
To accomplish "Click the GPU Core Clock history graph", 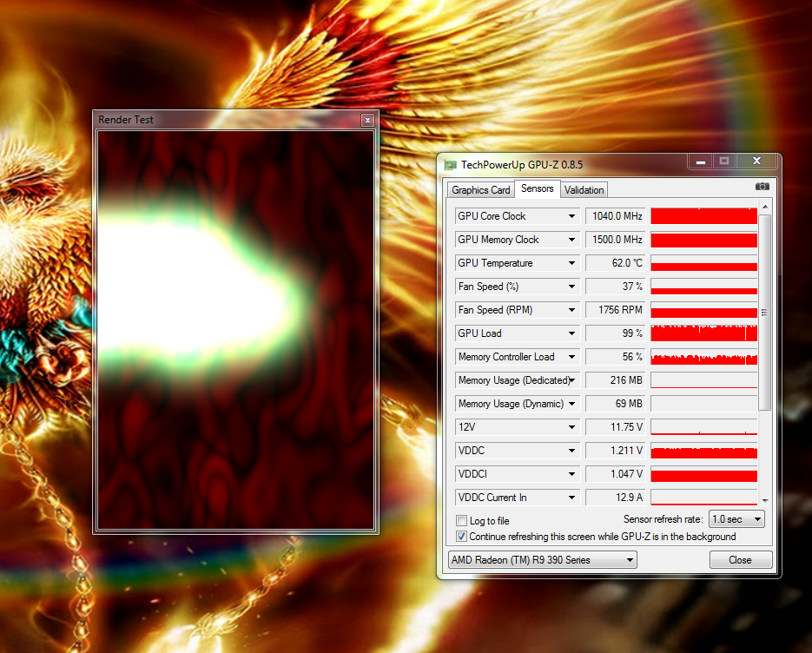I will pos(703,216).
